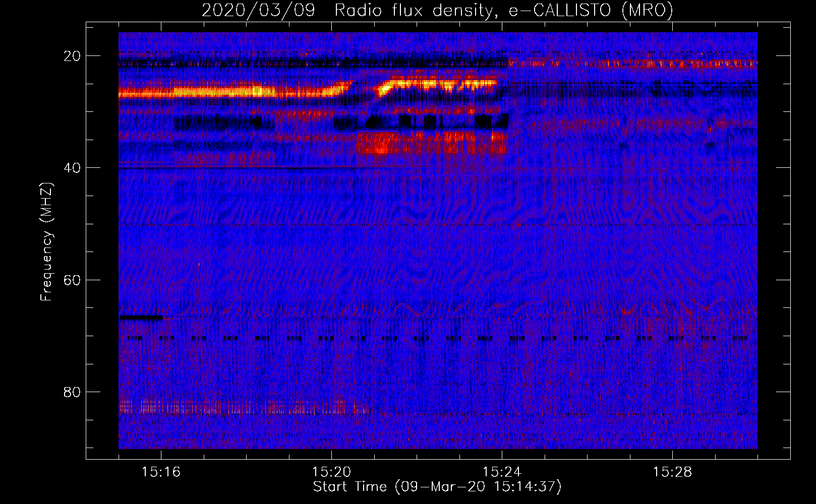Click the 15:24 time tick label
The height and width of the screenshot is (504, 816).
[x=502, y=472]
